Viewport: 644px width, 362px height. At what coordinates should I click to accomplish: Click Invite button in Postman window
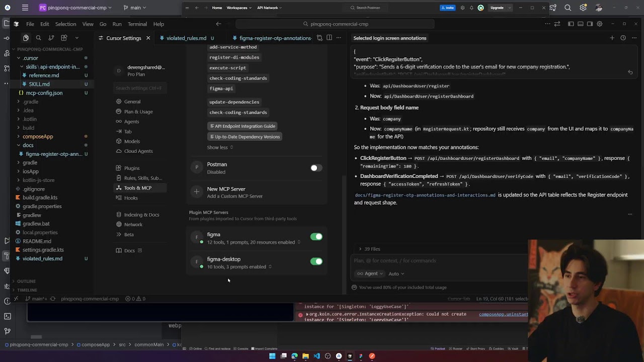tap(447, 8)
